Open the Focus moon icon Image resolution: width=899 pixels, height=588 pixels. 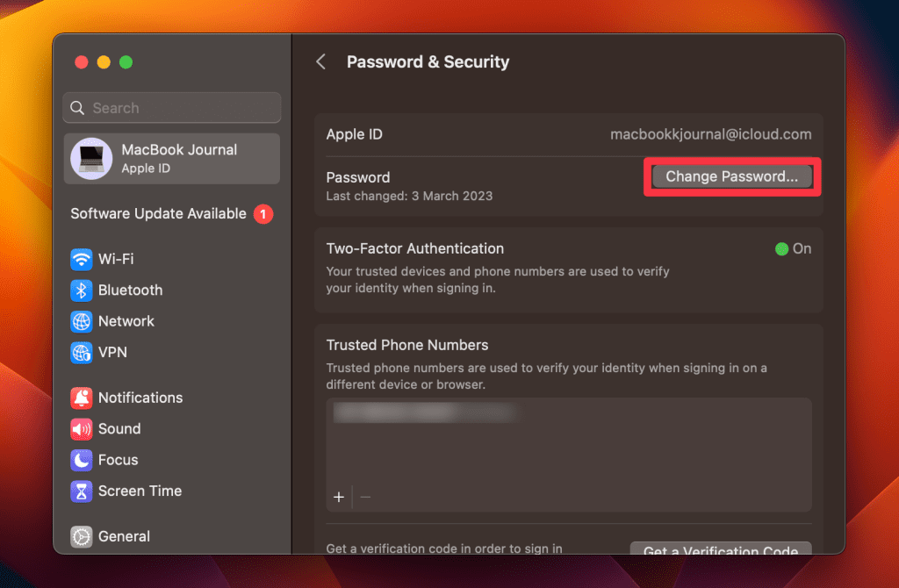pos(82,460)
